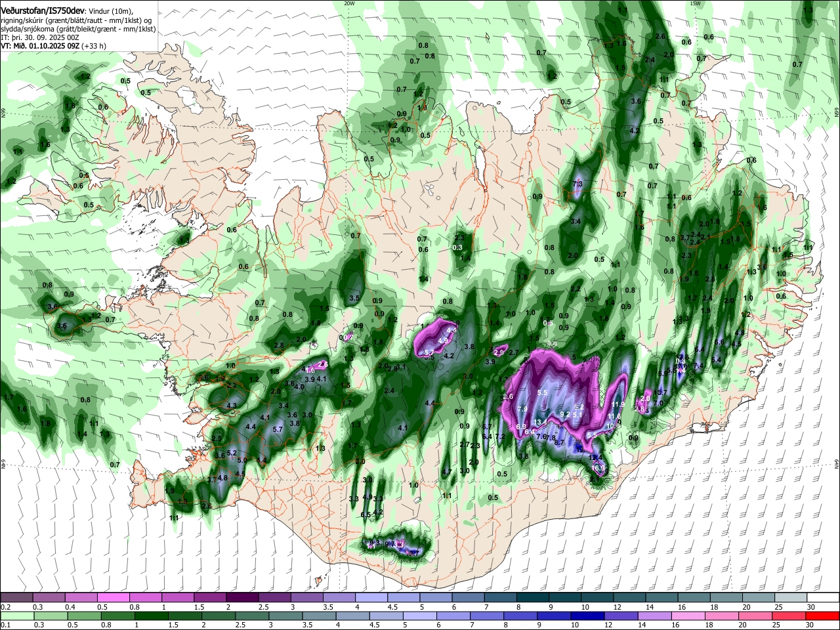Select bright pink swatch at top-row legend 0.5
Image resolution: width=840 pixels, height=630 pixels.
pos(114,598)
